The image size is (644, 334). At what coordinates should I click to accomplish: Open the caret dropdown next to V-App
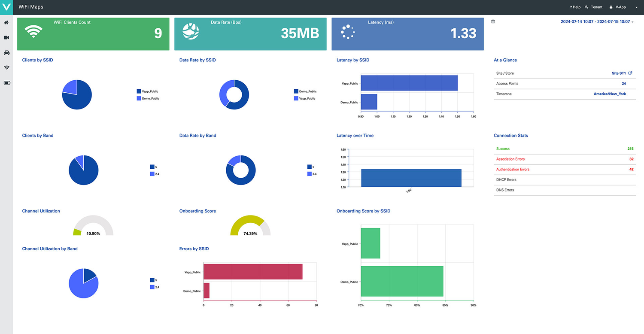click(637, 7)
